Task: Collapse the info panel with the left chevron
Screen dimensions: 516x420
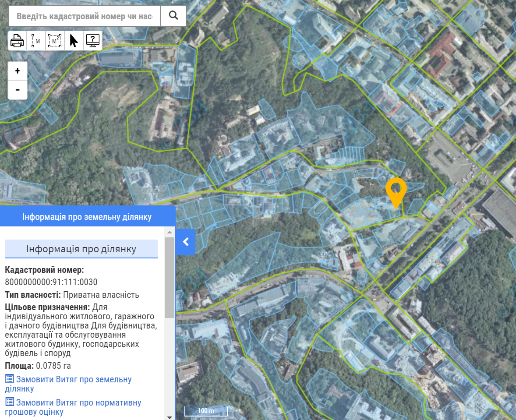Action: click(x=186, y=242)
